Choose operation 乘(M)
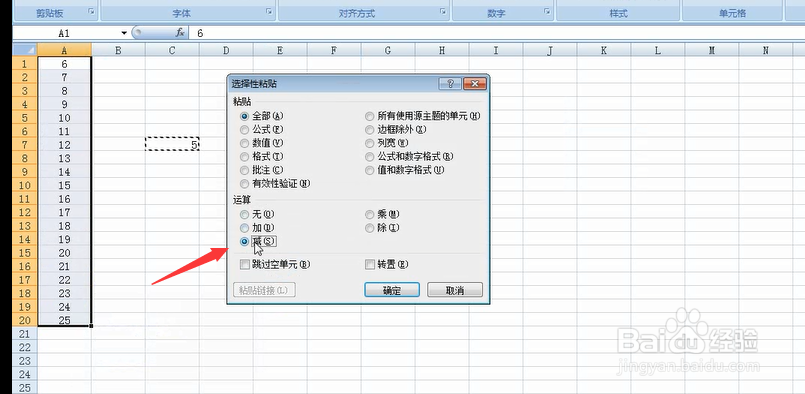 [x=382, y=214]
